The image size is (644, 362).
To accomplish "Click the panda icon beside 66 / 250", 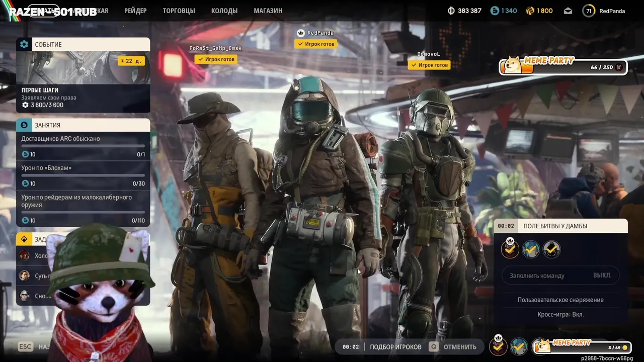I will click(x=619, y=67).
